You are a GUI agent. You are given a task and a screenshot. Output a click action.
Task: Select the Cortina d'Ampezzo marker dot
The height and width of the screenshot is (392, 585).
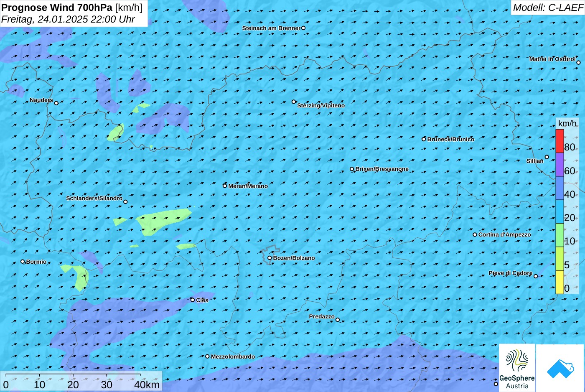pyautogui.click(x=475, y=234)
